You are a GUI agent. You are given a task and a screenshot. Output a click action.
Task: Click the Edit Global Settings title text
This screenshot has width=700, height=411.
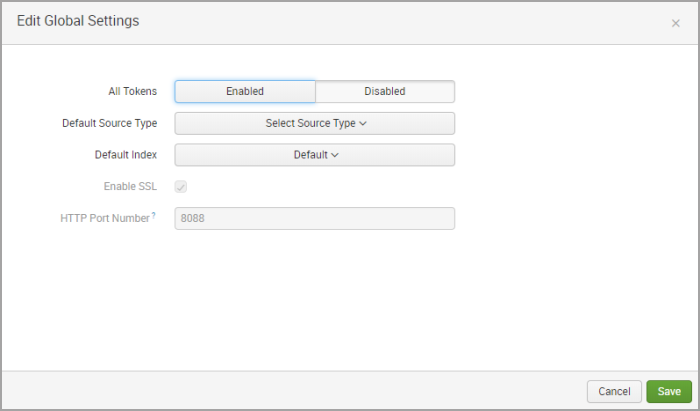(x=78, y=21)
